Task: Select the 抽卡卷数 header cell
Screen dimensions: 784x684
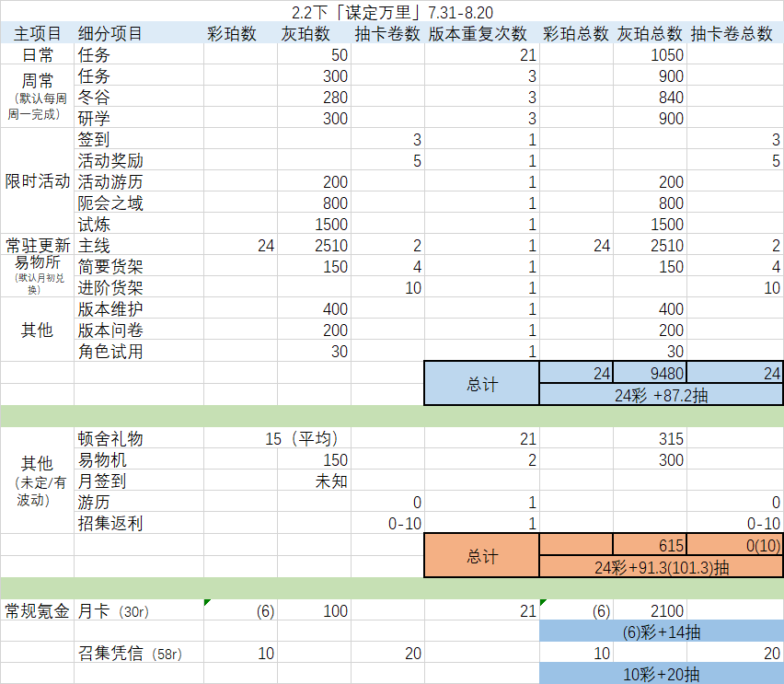Action: (387, 33)
